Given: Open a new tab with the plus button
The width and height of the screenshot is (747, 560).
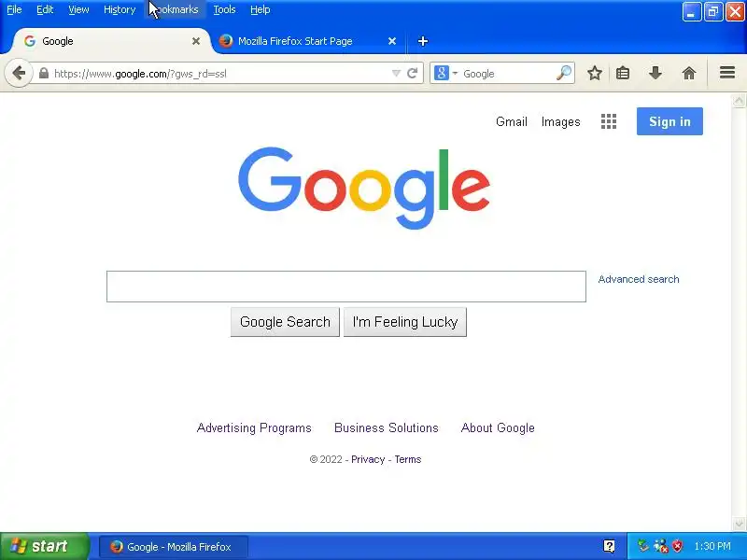Looking at the screenshot, I should coord(423,41).
